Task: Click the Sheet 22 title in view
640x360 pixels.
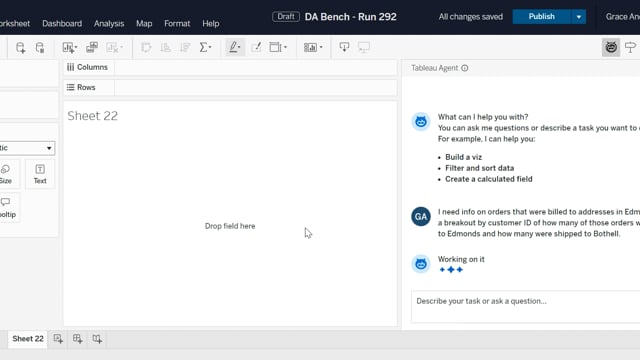Action: tap(93, 116)
